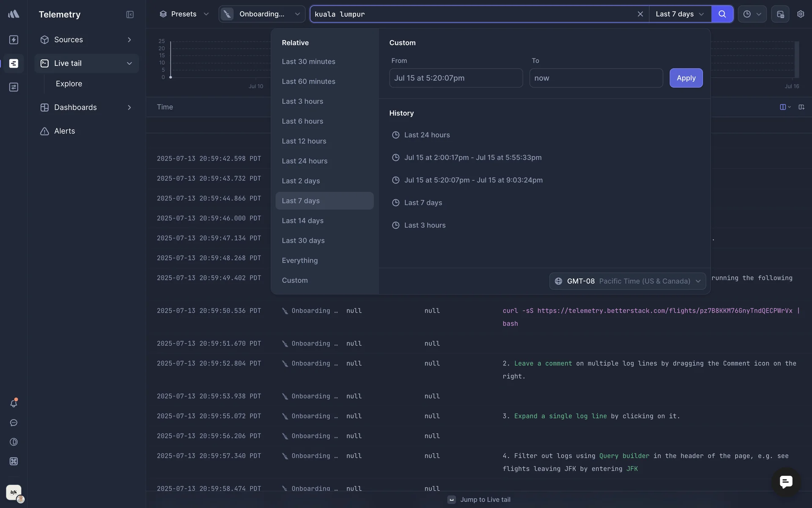Select Last 14 days range
Screen dimensions: 812x508
point(302,221)
